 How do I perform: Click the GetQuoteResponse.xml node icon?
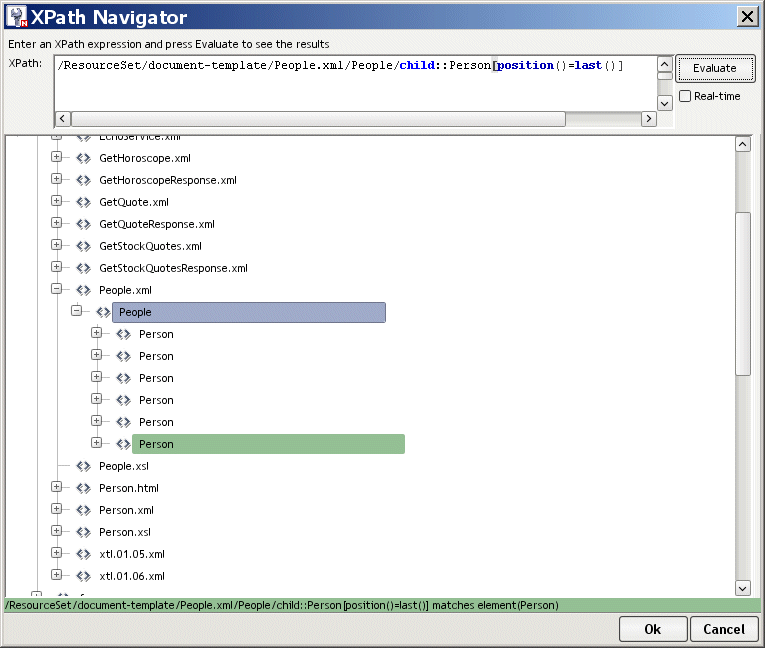(83, 224)
